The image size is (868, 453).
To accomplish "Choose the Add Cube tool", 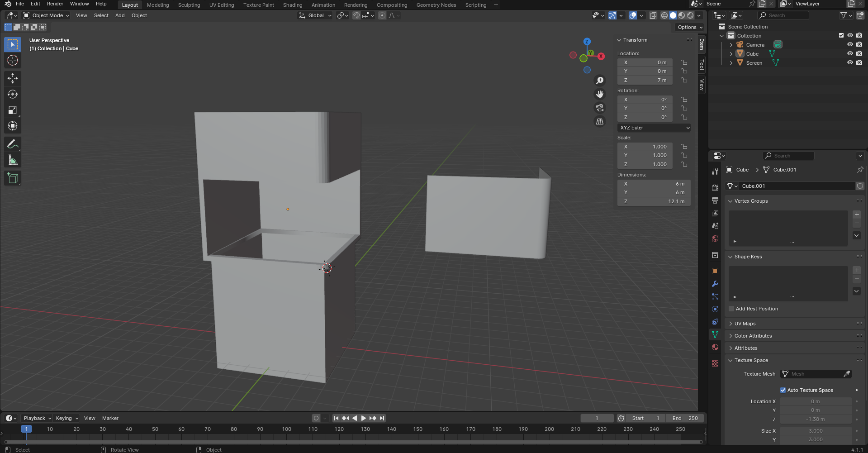I will pyautogui.click(x=13, y=178).
